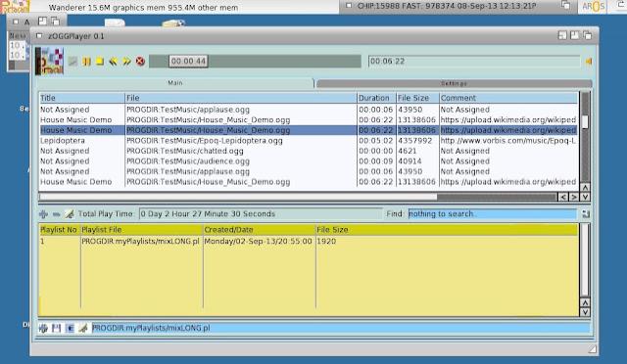
Task: Pause playback with the yellow pause button
Action: (x=86, y=62)
